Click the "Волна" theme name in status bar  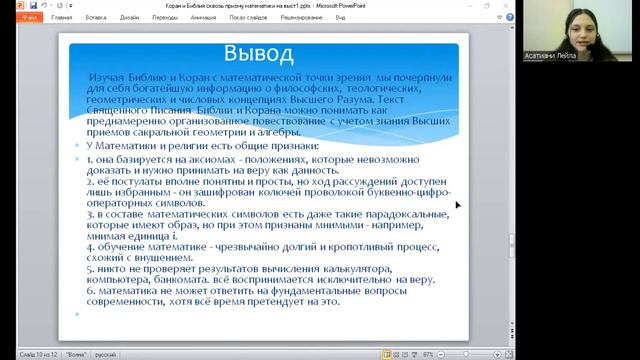(76, 355)
